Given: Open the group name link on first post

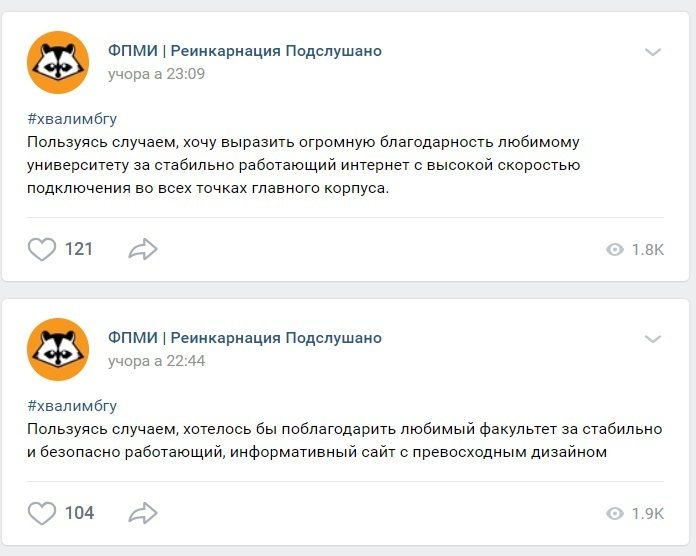Looking at the screenshot, I should tap(244, 51).
